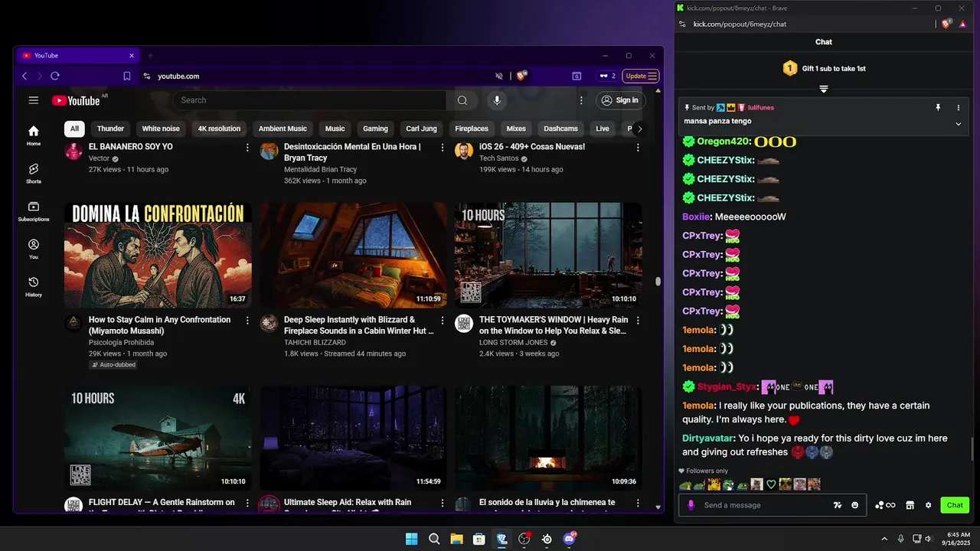The width and height of the screenshot is (980, 551).
Task: Click the Sign in button
Action: [621, 100]
